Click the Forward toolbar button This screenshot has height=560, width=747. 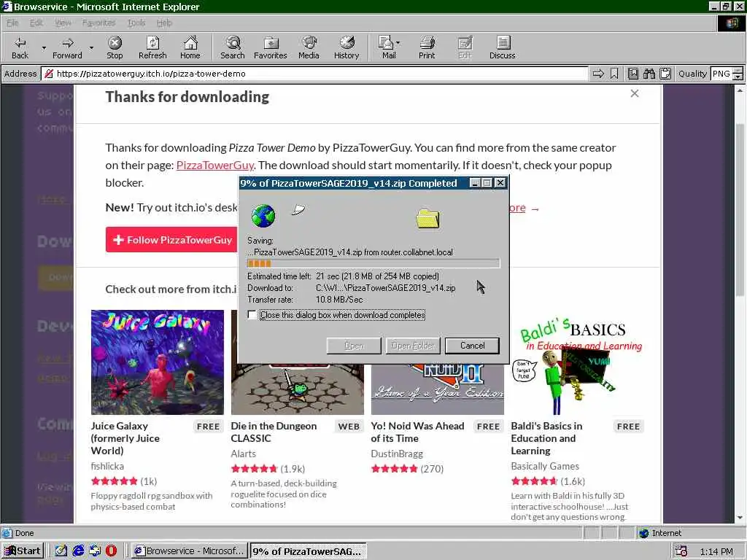click(x=67, y=47)
